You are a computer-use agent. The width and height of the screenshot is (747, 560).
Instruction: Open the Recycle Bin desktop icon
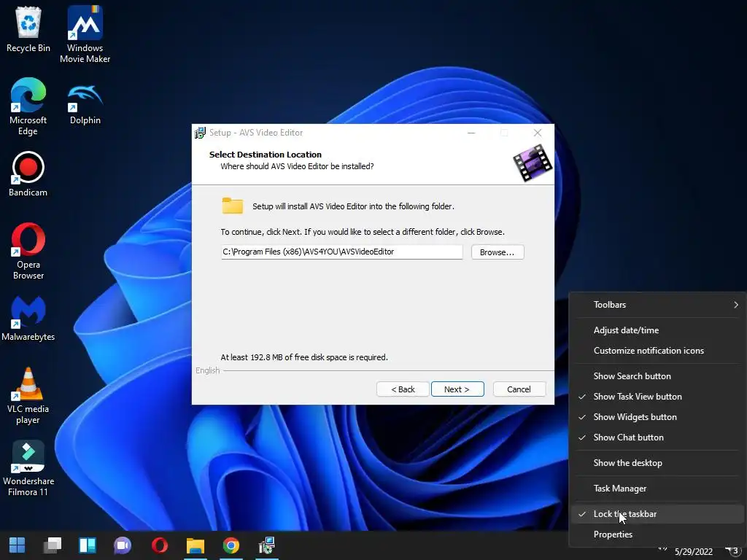click(x=28, y=28)
